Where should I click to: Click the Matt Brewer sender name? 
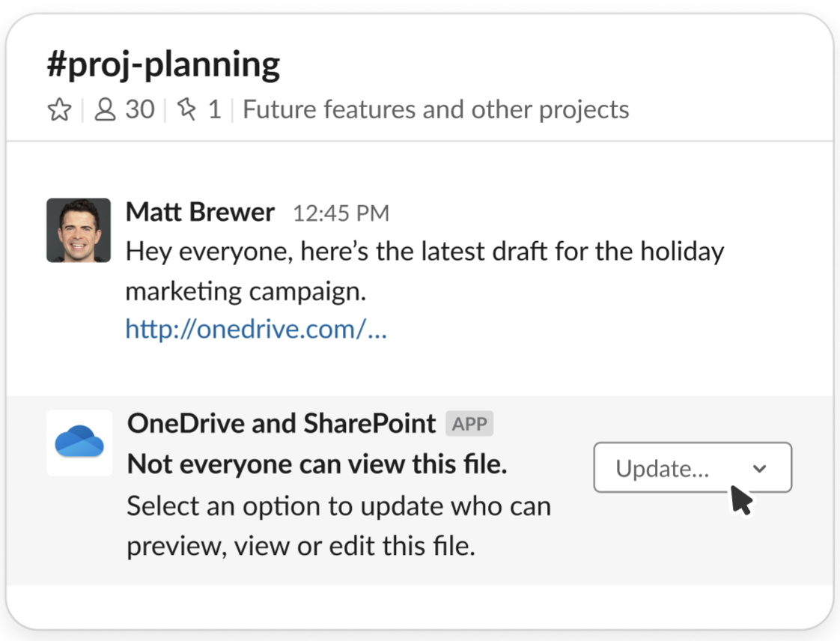coord(200,213)
